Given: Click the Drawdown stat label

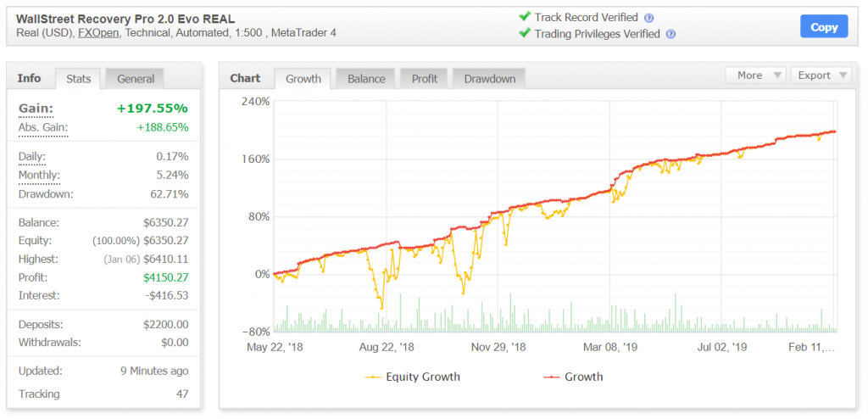Looking at the screenshot, I should click(46, 194).
